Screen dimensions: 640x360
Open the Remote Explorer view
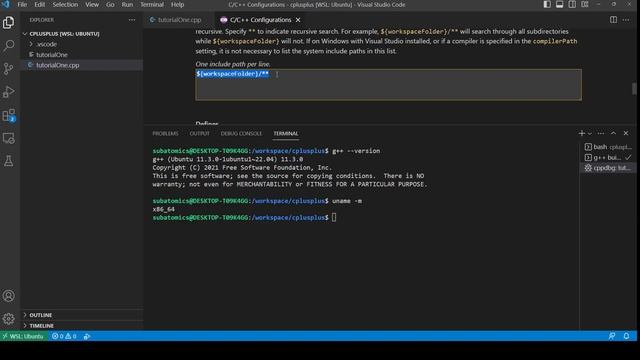9,138
